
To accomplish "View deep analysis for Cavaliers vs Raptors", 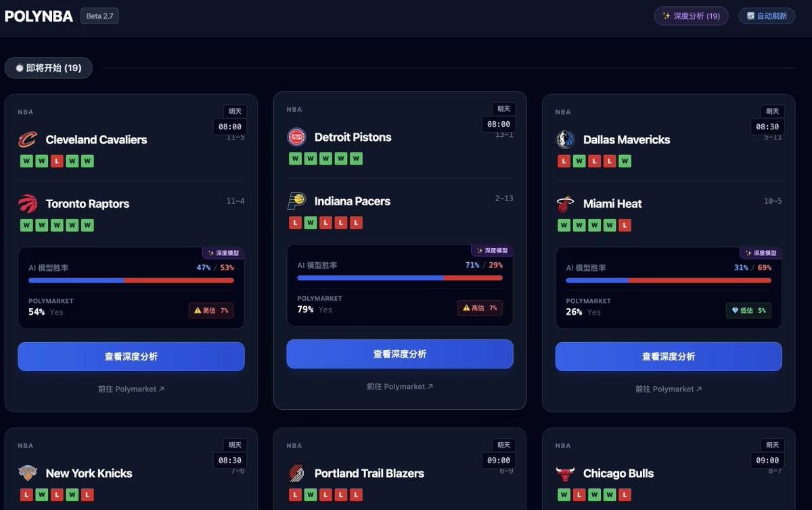I will point(131,356).
